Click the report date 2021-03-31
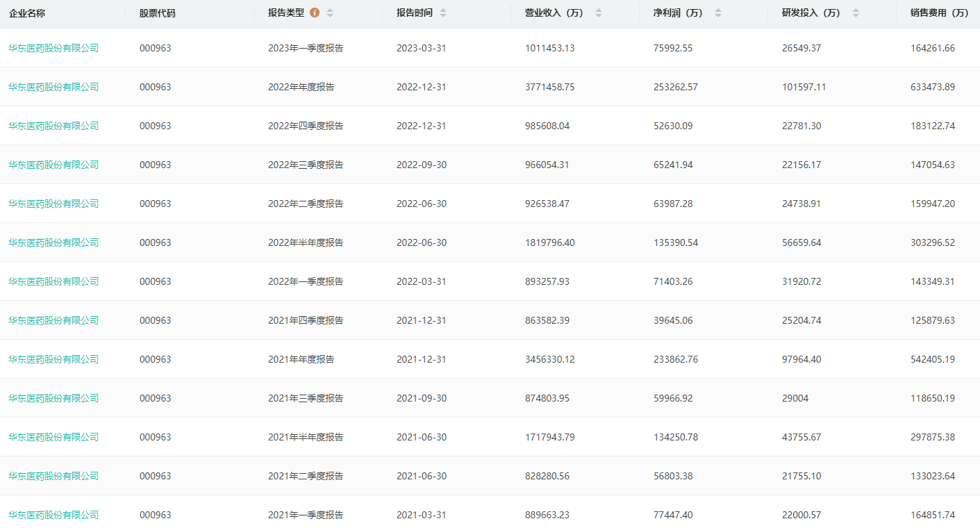 (x=422, y=515)
